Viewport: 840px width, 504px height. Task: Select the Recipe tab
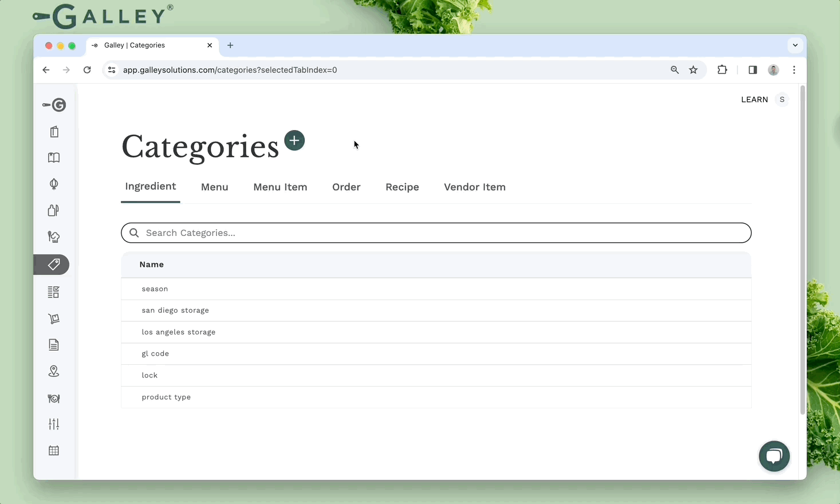[402, 187]
